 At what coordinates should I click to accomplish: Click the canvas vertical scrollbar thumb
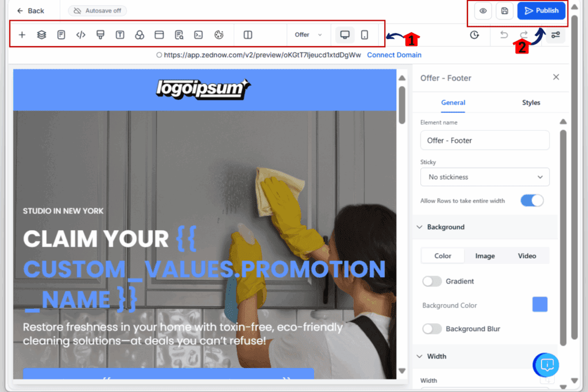tap(402, 105)
